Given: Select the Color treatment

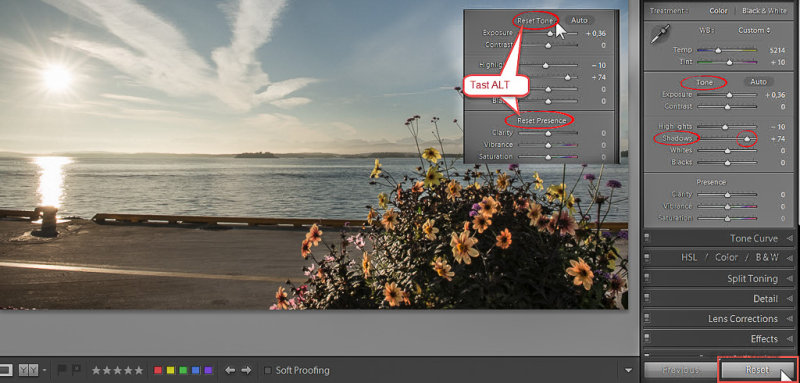Looking at the screenshot, I should click(718, 10).
